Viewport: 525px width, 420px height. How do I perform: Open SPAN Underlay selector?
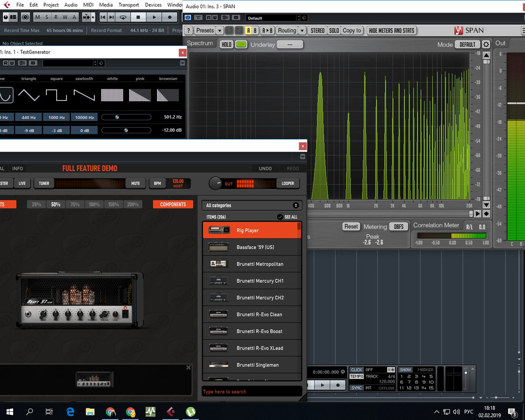coord(290,44)
